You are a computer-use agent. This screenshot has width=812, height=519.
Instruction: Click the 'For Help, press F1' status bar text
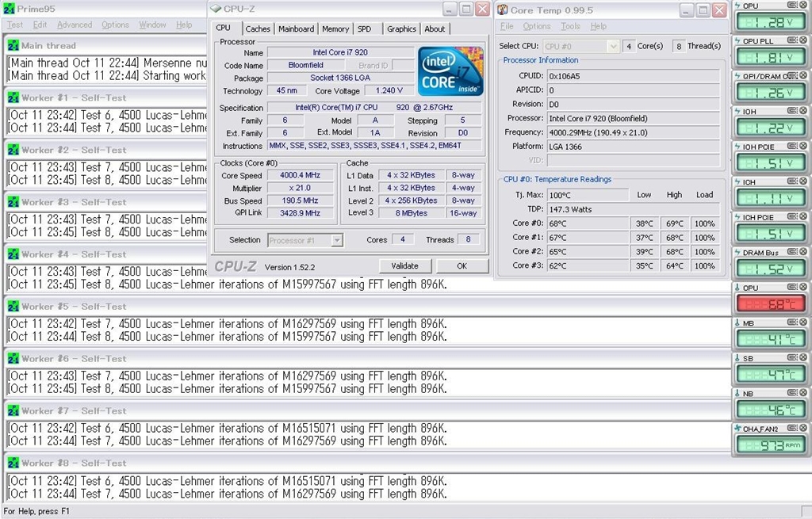coord(36,511)
